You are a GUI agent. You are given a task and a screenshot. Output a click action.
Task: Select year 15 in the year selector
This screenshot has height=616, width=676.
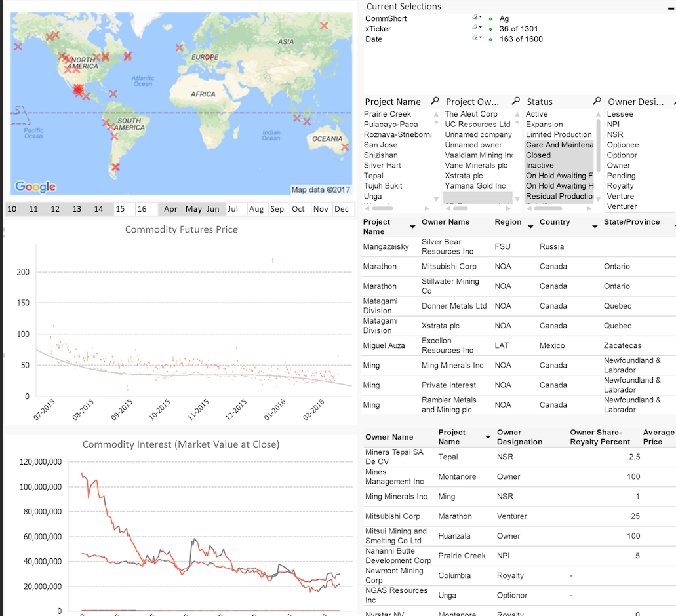[x=120, y=209]
